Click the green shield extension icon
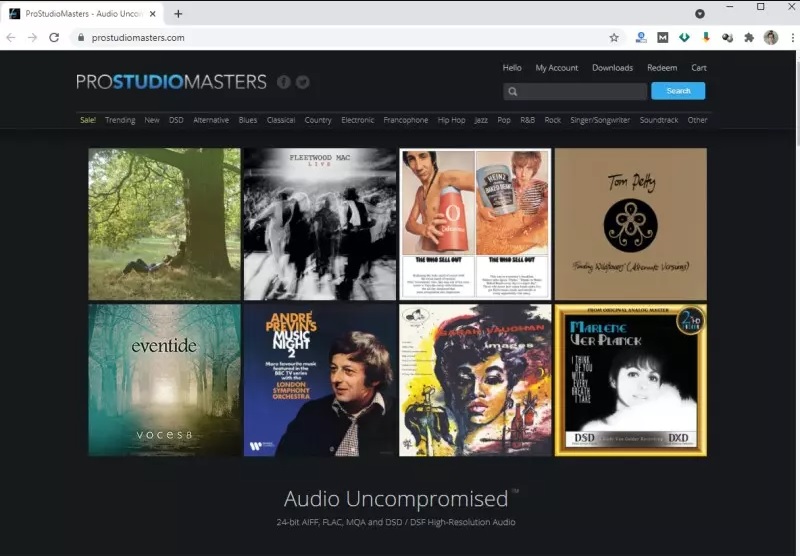The height and width of the screenshot is (556, 800). click(x=684, y=38)
